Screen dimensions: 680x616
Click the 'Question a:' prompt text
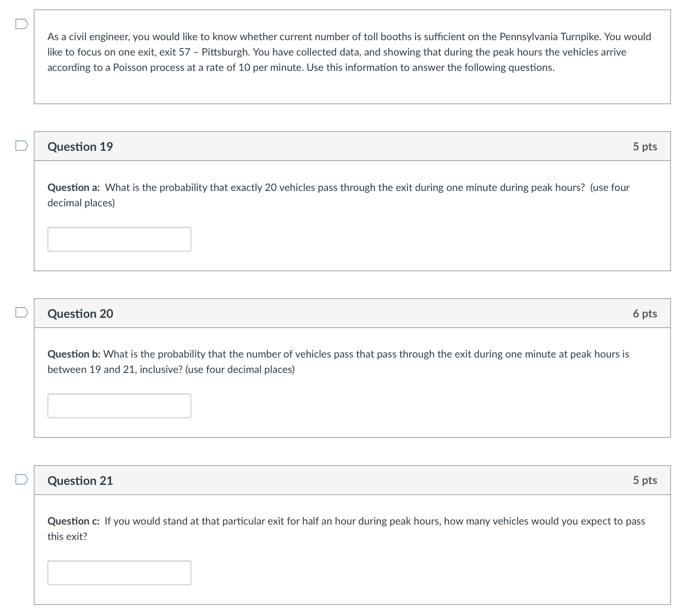coord(73,188)
